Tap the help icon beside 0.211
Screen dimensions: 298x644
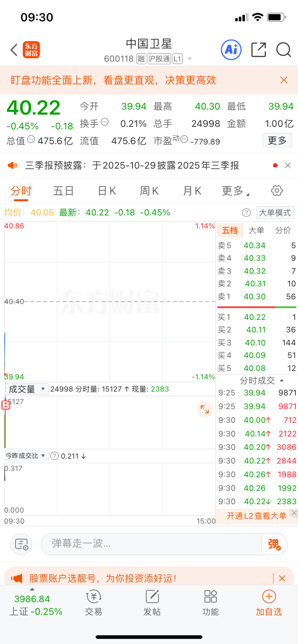point(54,456)
